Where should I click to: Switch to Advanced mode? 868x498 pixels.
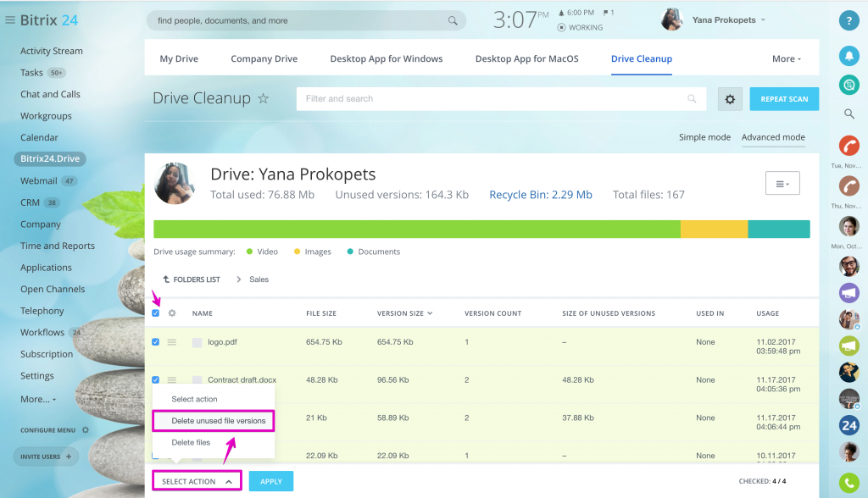[x=773, y=137]
